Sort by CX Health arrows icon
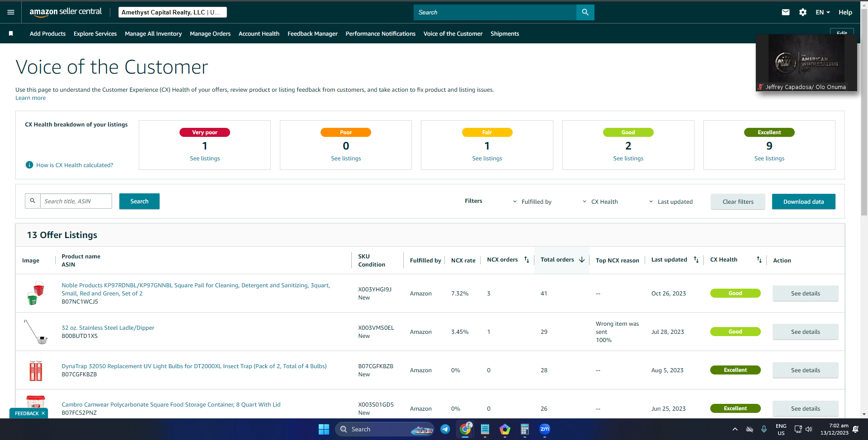 [759, 260]
